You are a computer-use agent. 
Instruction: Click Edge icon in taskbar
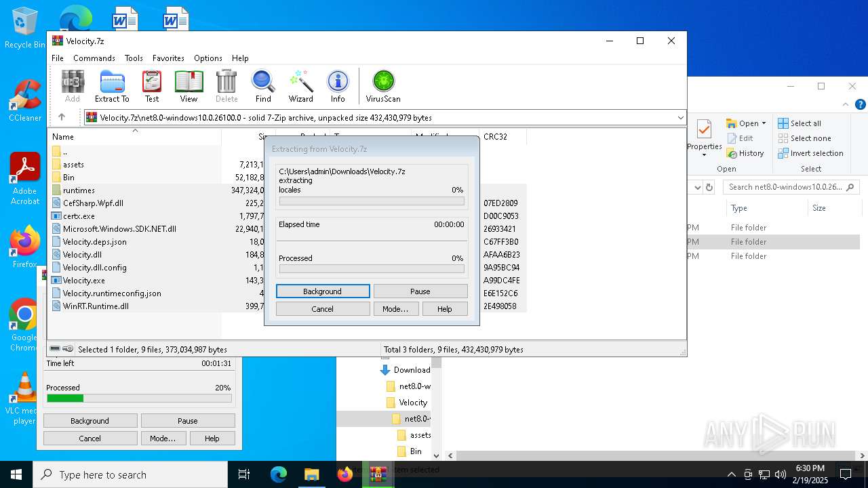[x=279, y=474]
